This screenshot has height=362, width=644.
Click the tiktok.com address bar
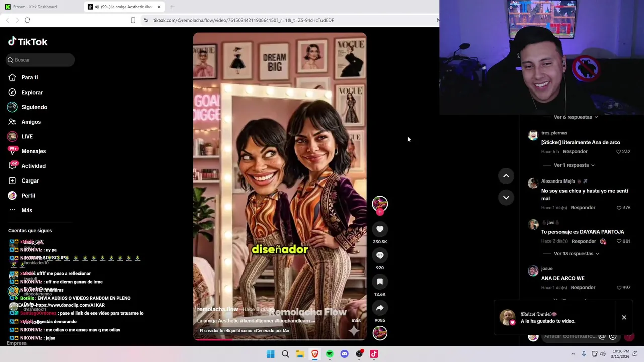click(244, 20)
